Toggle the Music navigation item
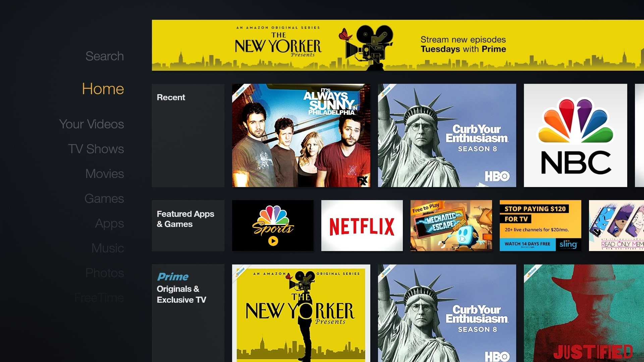644x362 pixels. 107,247
